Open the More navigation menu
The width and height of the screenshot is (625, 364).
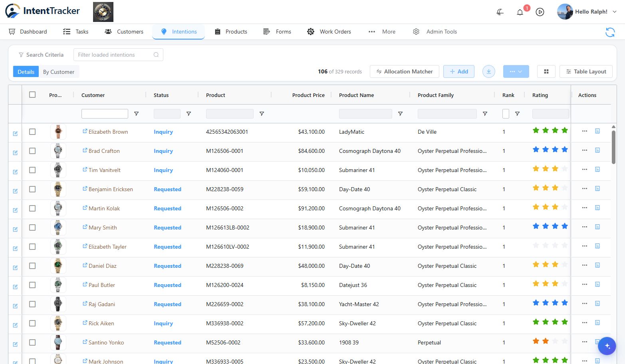click(382, 32)
